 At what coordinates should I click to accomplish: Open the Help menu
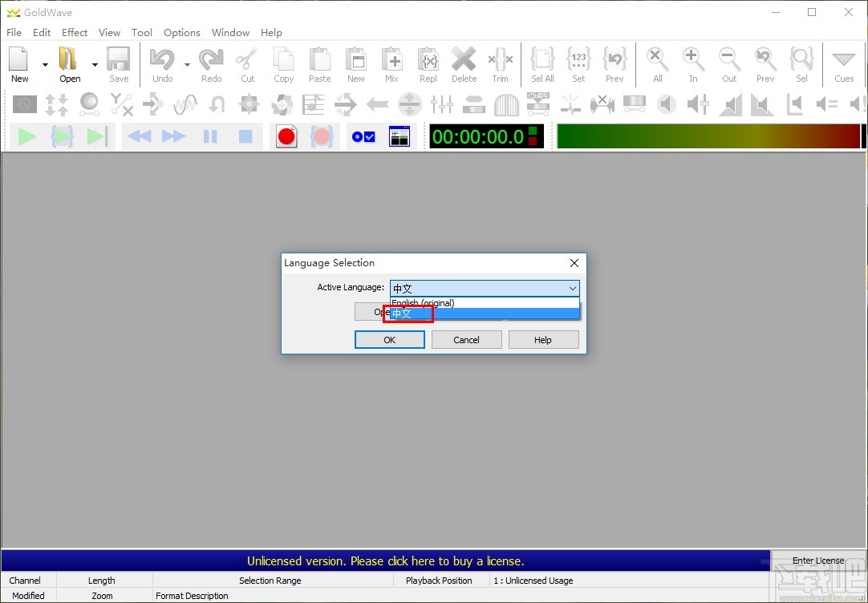coord(271,33)
